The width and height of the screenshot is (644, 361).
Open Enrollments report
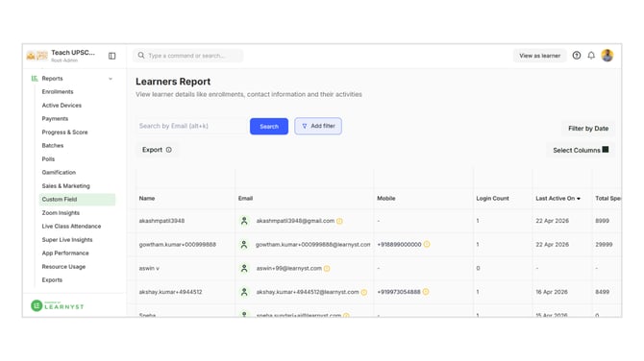point(58,92)
